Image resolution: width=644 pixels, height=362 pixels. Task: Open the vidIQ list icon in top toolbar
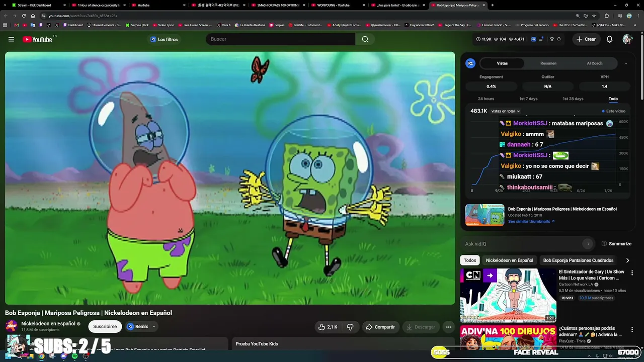[x=541, y=39]
